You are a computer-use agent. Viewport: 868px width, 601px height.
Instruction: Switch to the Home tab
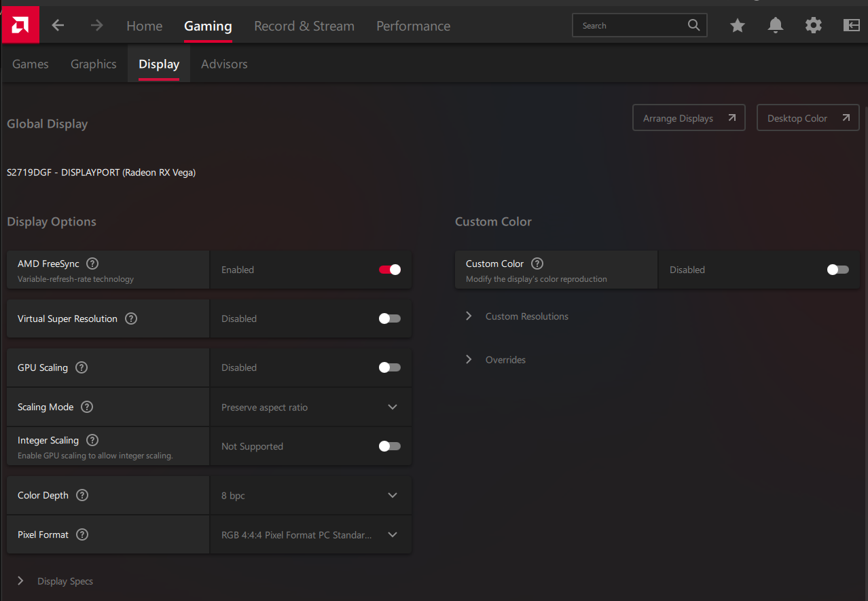tap(144, 26)
